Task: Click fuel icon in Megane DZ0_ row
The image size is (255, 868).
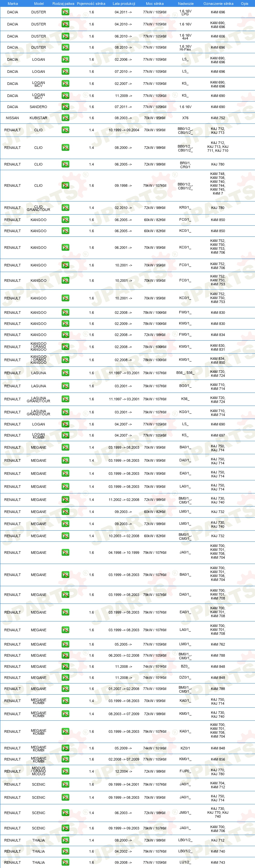Action: [65, 678]
